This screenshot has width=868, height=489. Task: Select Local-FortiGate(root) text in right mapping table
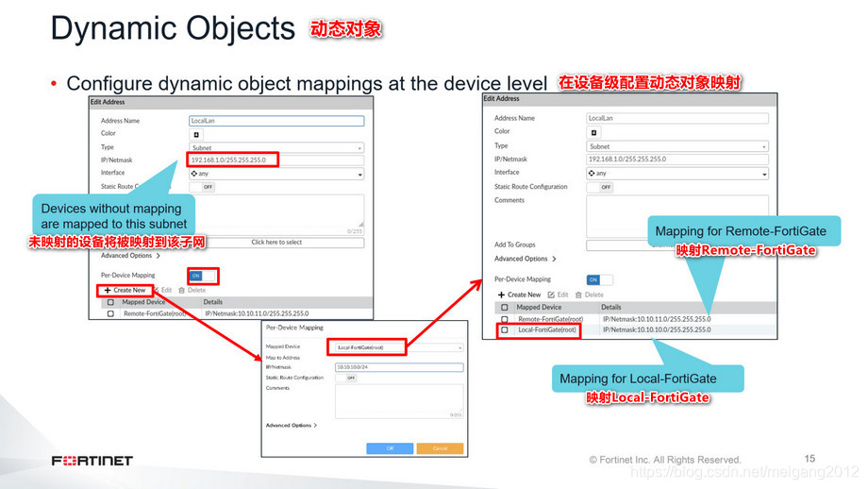pyautogui.click(x=547, y=330)
